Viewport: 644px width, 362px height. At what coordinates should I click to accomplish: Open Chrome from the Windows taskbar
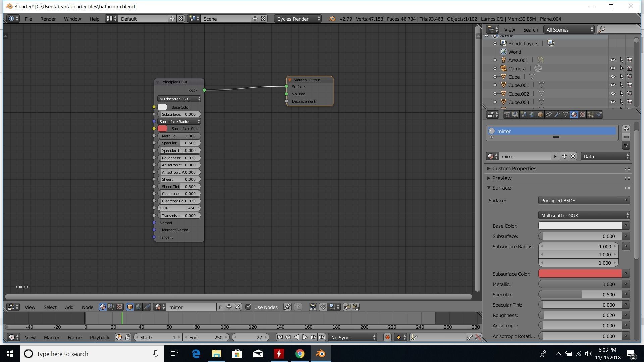(x=300, y=354)
